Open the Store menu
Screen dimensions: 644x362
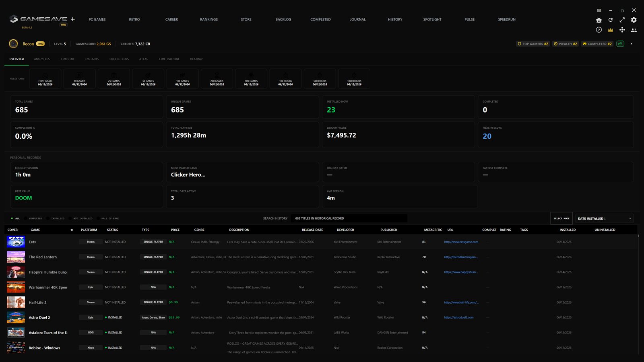(x=246, y=19)
